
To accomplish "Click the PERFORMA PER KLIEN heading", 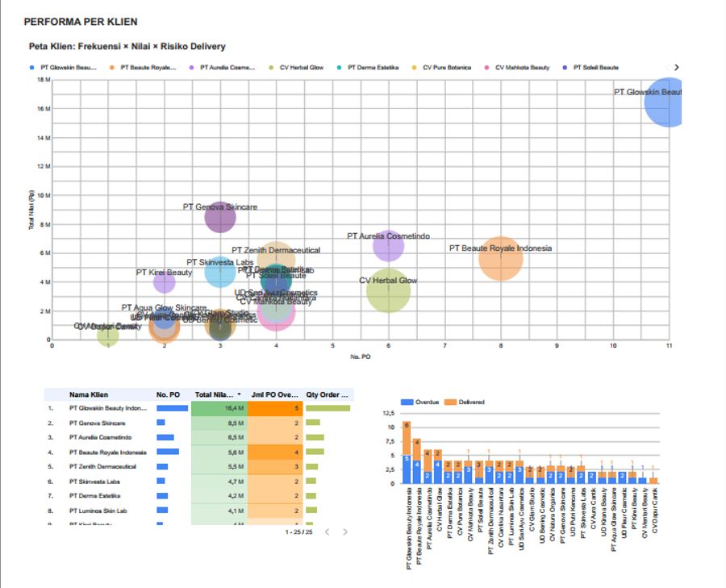I will coord(81,22).
